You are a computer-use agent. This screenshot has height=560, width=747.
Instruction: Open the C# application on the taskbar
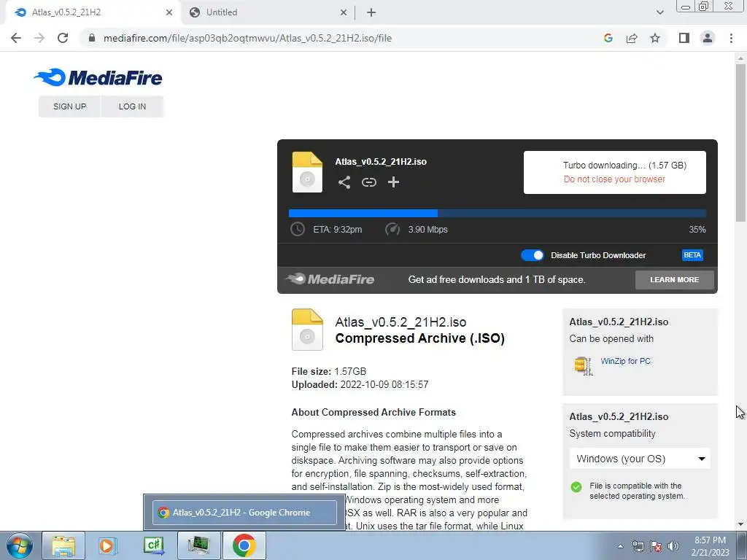pyautogui.click(x=153, y=545)
